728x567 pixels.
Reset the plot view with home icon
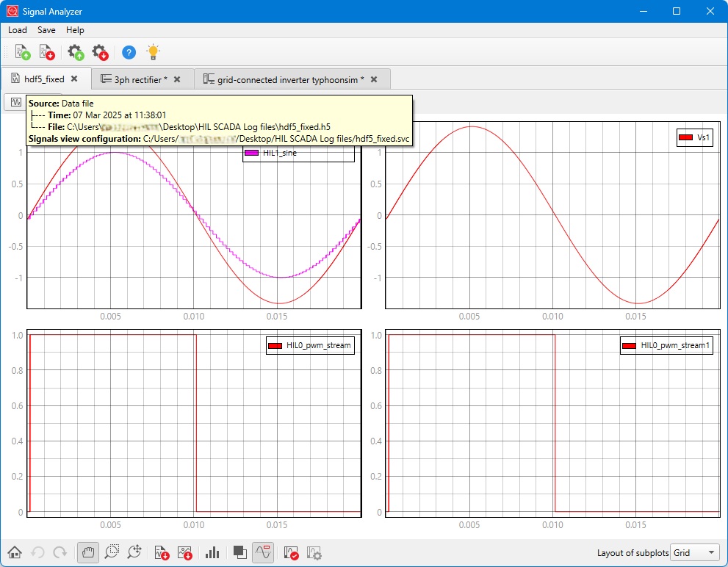15,552
